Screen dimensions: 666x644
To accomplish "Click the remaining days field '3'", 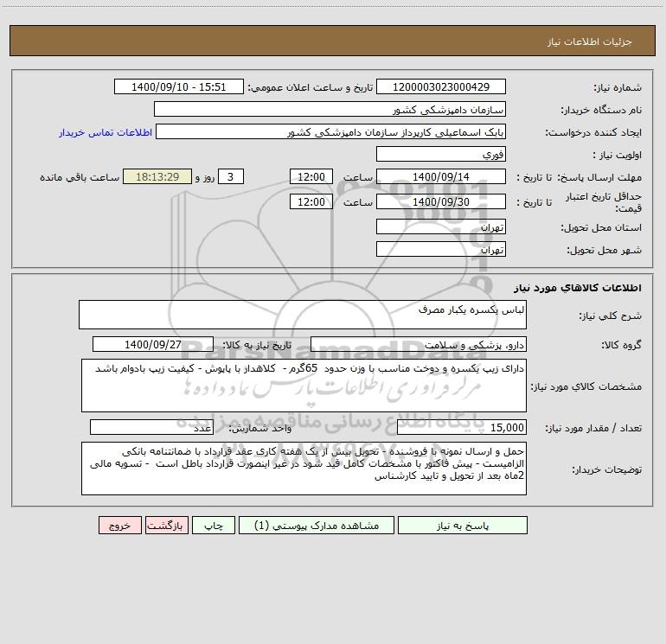I will tap(231, 176).
